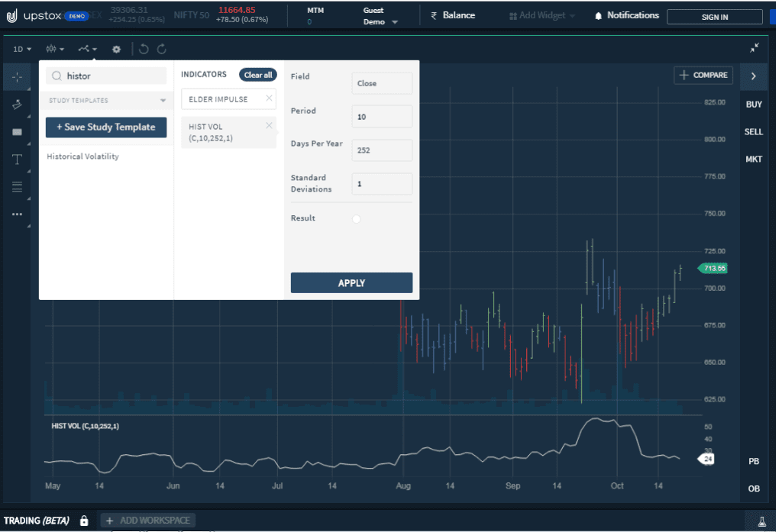Click the undo arrow in the toolbar

(x=144, y=48)
